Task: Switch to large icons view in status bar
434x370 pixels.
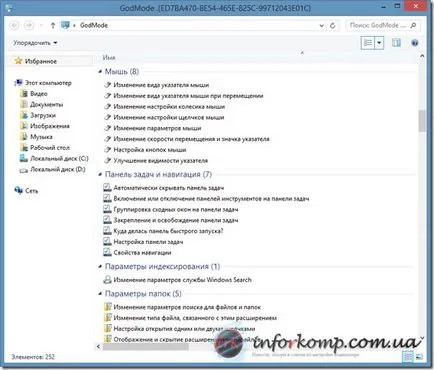Action: [419, 357]
